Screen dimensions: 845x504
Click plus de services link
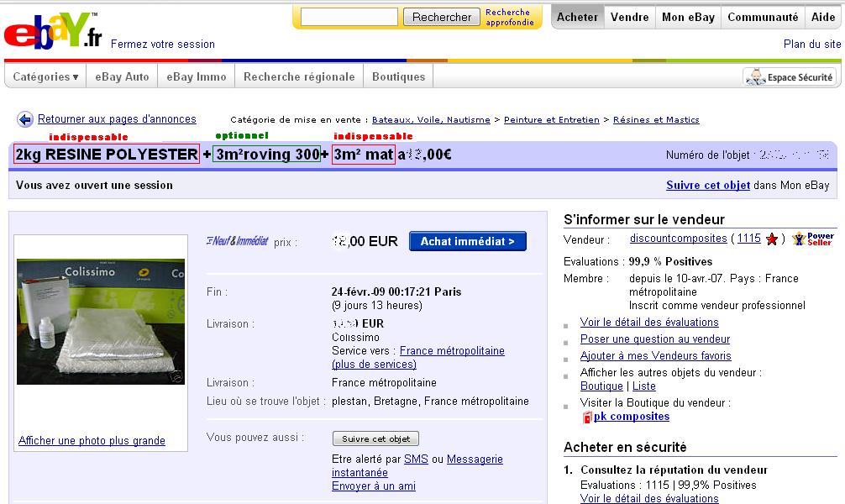tap(374, 365)
